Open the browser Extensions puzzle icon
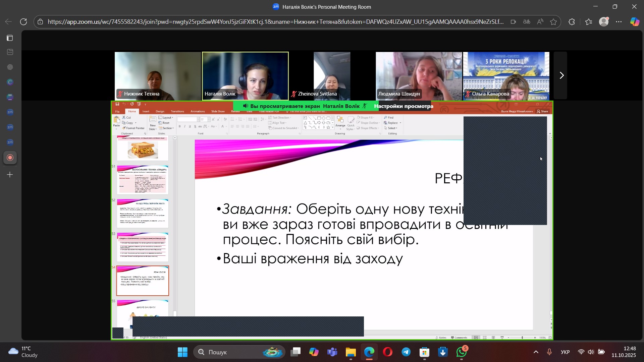The image size is (644, 362). pyautogui.click(x=572, y=22)
